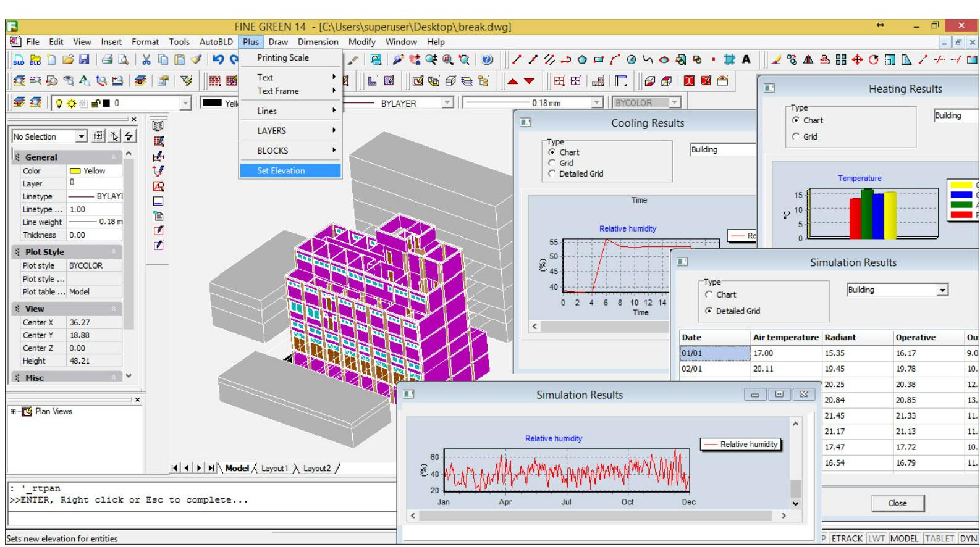Expand the Plan Views tree node
The height and width of the screenshot is (547, 980).
coord(13,412)
